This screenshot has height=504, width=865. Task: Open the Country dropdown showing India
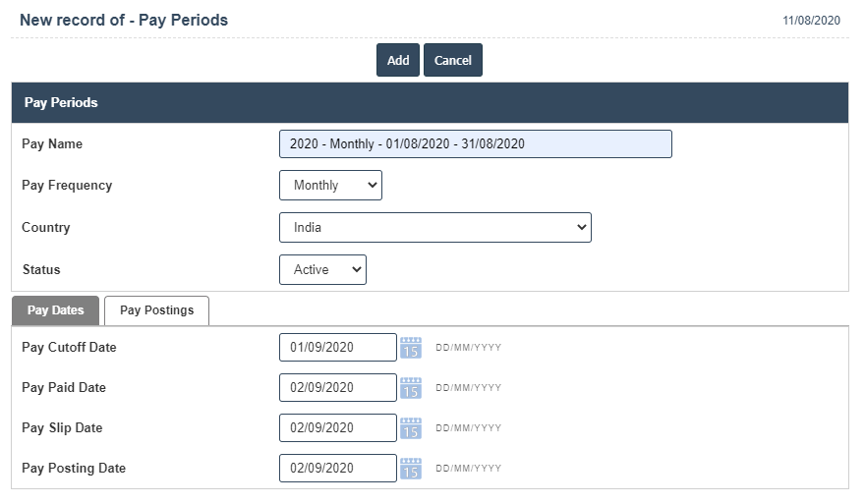(434, 228)
